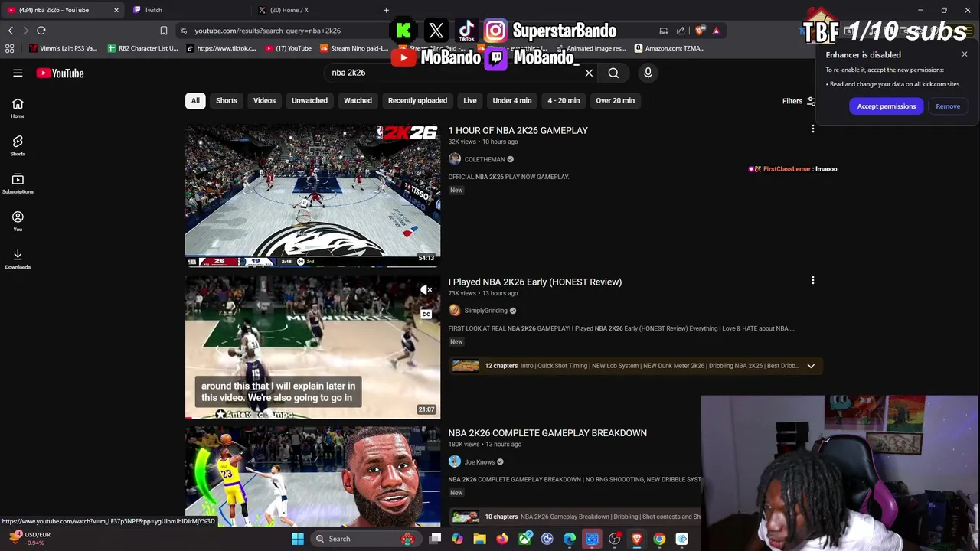Expand the 12 chapters list
The height and width of the screenshot is (551, 980).
tap(811, 366)
